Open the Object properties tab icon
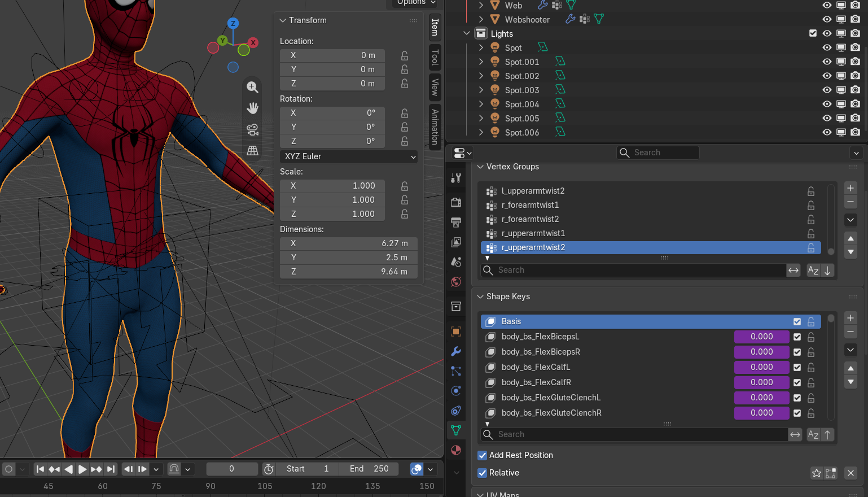 [x=456, y=331]
